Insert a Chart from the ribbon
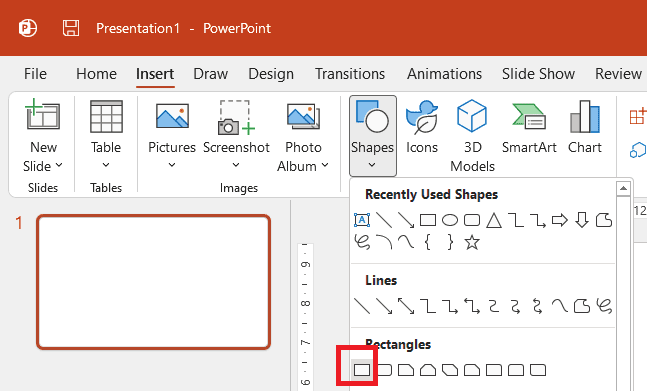The image size is (647, 391). click(585, 128)
